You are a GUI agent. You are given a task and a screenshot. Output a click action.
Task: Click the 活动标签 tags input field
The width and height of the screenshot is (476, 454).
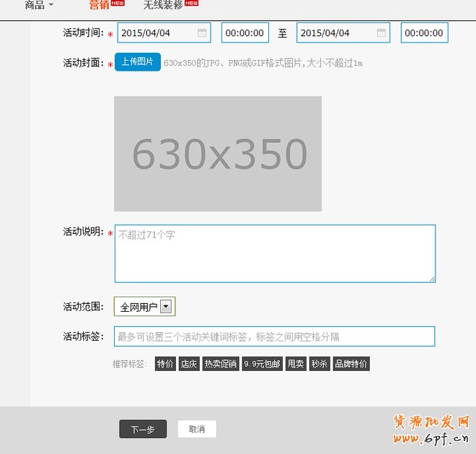[x=275, y=336]
